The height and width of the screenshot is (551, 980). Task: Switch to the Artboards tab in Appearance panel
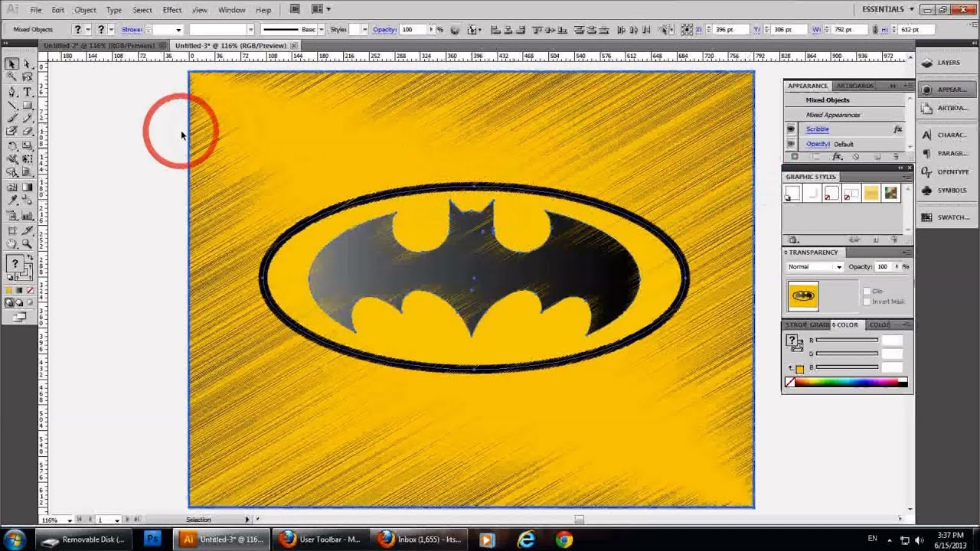[x=855, y=86]
